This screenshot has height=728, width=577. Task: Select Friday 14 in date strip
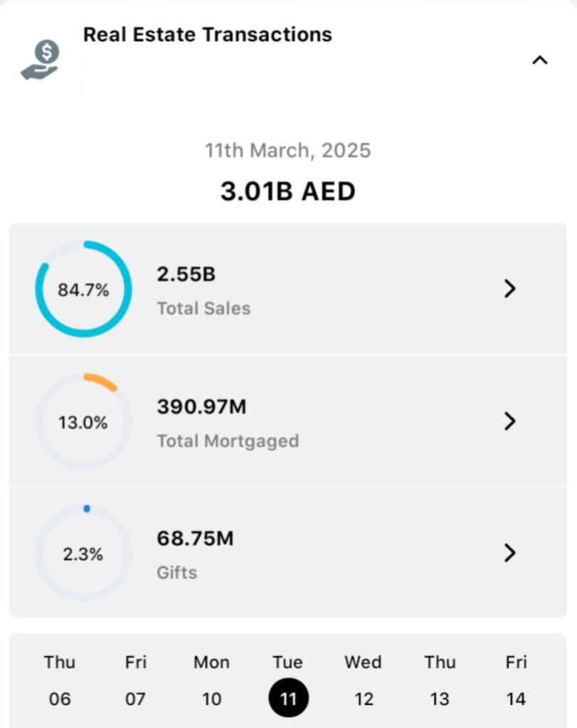[x=516, y=681]
